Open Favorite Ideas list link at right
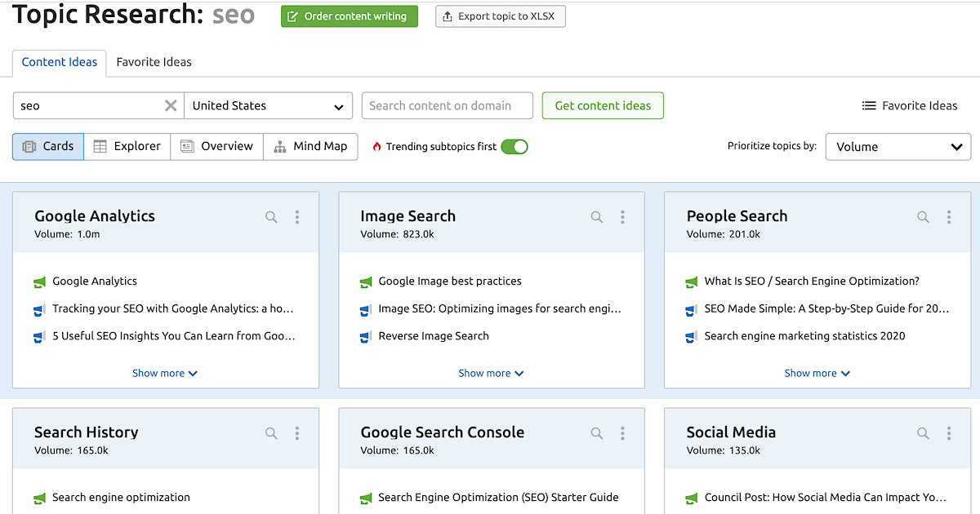 tap(910, 105)
